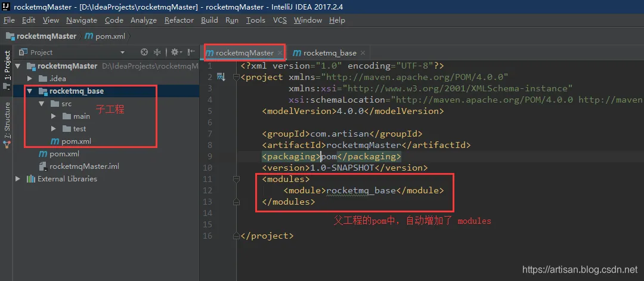The height and width of the screenshot is (281, 644).
Task: Close the rocketmq_base editor tab
Action: click(x=363, y=53)
